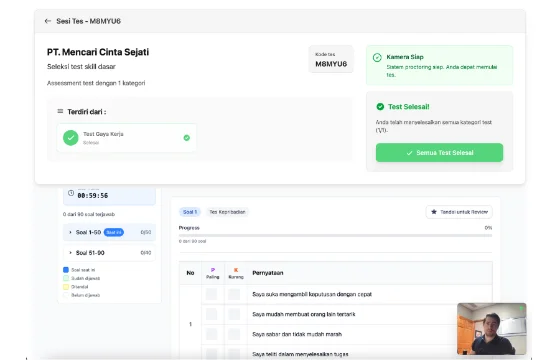Click the 0% progress percentage
This screenshot has height=360, width=560.
(488, 228)
